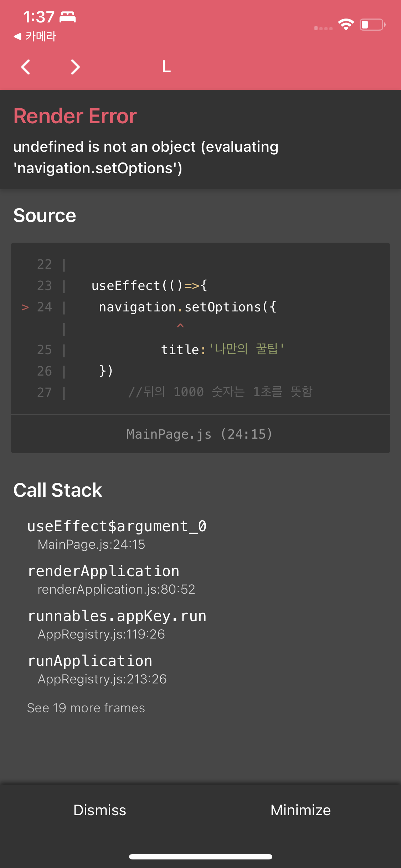
Task: Dismiss the Render Error screen
Action: (100, 810)
